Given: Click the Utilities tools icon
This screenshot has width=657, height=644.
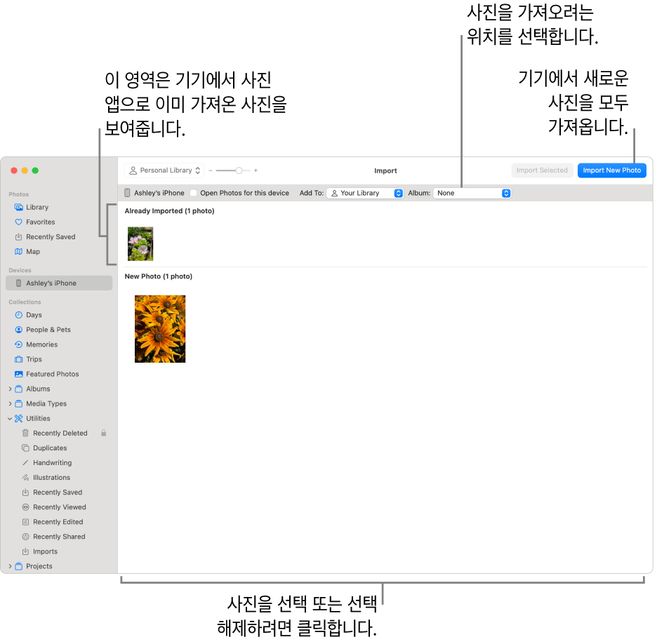Looking at the screenshot, I should (18, 419).
